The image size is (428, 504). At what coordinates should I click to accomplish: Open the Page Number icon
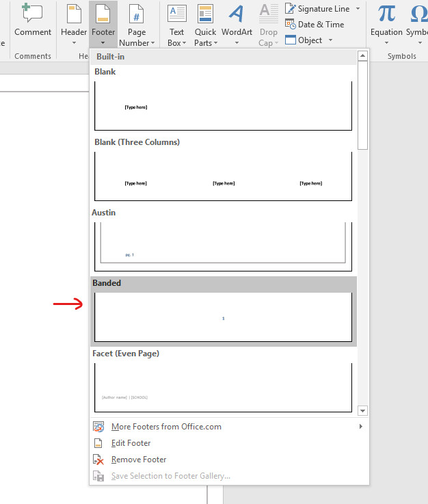137,14
